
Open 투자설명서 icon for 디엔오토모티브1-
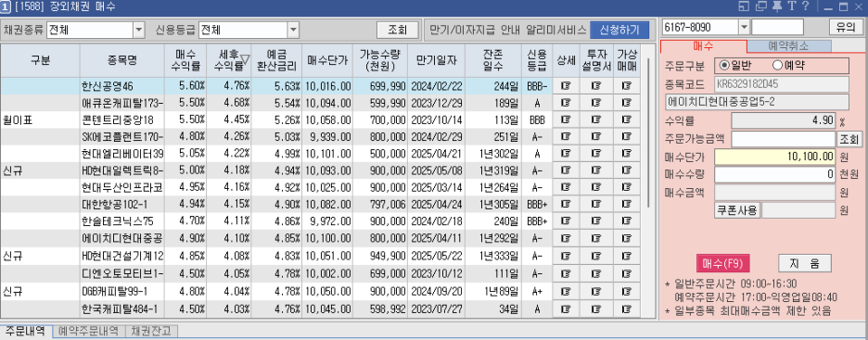coord(596,273)
